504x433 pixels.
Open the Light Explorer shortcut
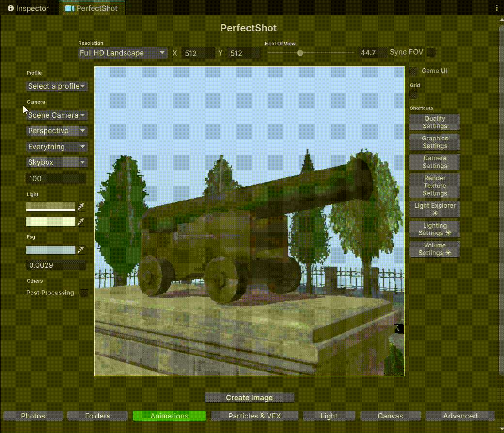point(435,209)
